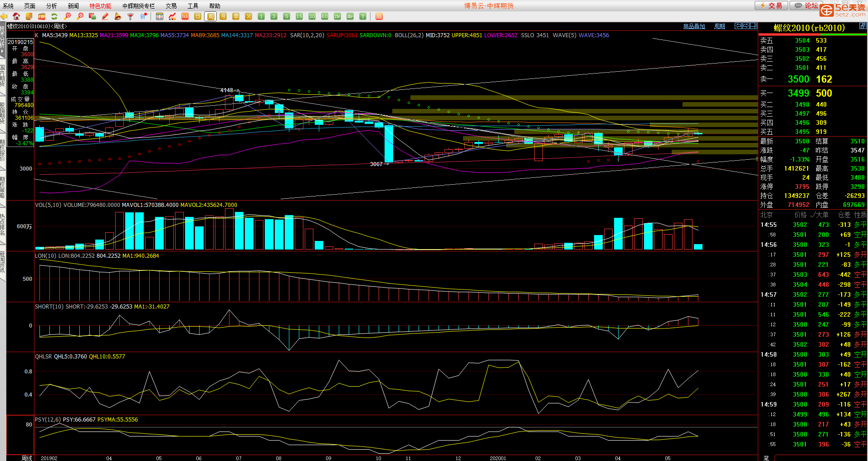Click the QHLSR indicator label
The height and width of the screenshot is (461, 868).
pyautogui.click(x=44, y=357)
